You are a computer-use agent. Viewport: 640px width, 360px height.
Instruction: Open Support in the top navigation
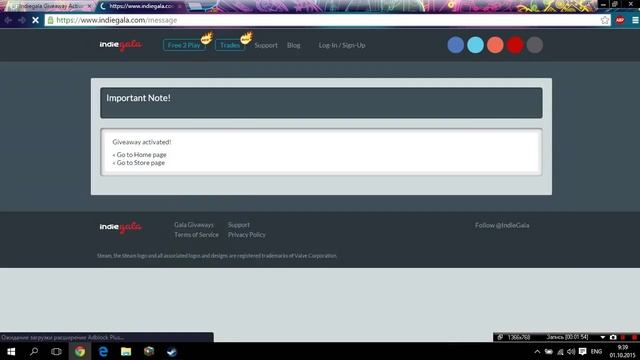[x=266, y=45]
